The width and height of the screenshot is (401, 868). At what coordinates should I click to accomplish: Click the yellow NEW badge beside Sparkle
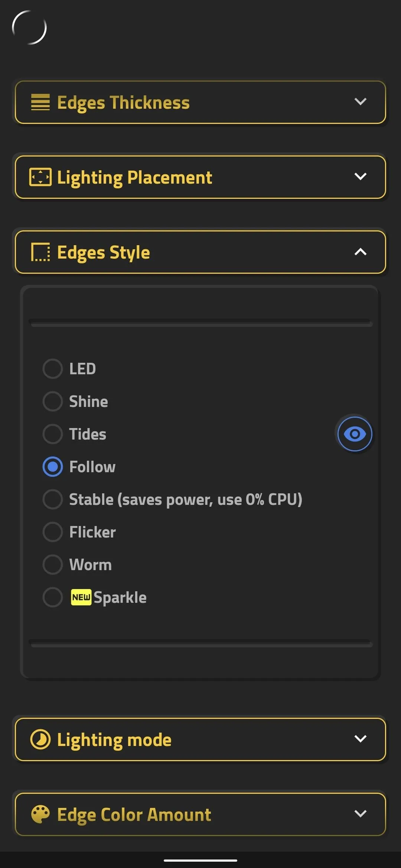point(81,597)
